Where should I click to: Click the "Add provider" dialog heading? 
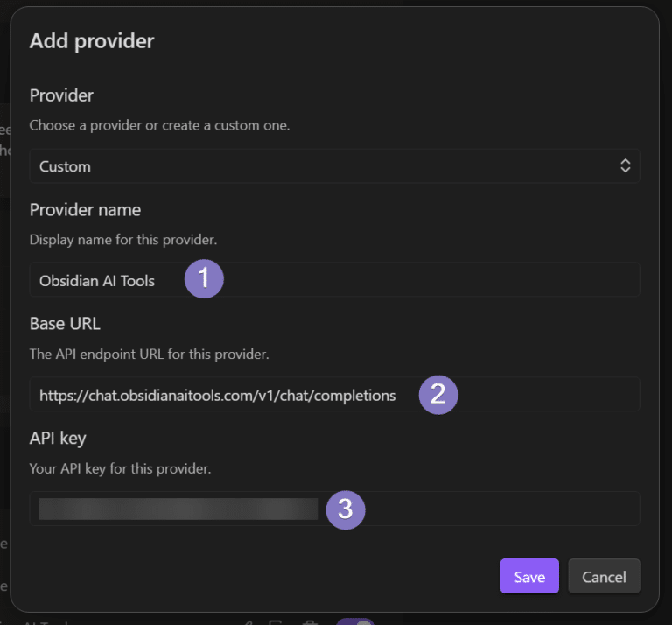92,41
